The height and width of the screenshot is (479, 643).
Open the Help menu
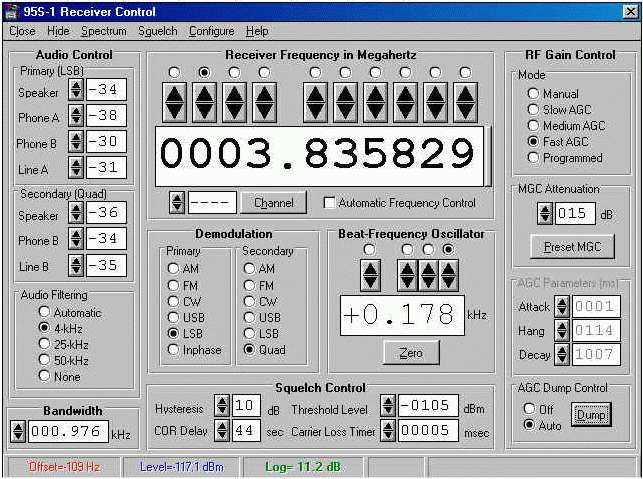pos(257,31)
